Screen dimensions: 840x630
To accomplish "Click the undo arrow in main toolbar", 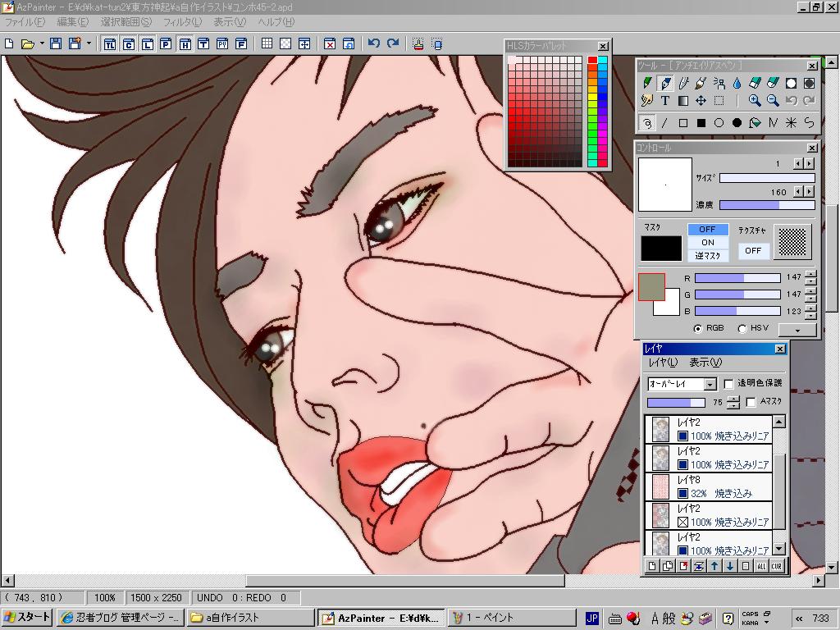I will click(x=374, y=43).
